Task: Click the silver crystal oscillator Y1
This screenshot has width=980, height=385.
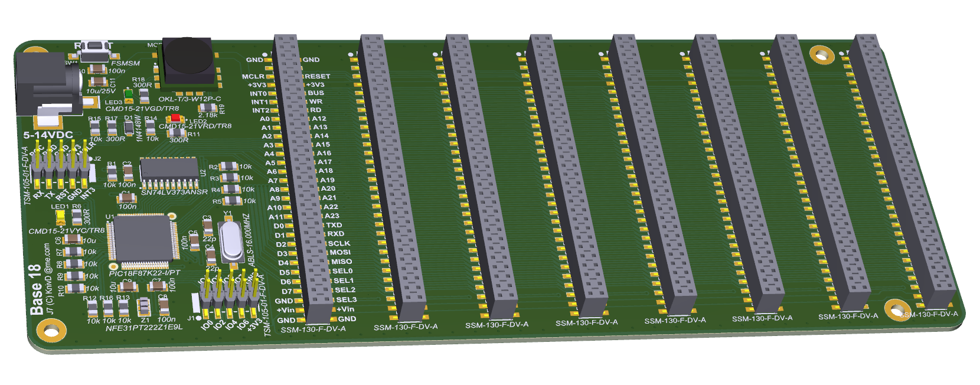Action: pyautogui.click(x=231, y=241)
